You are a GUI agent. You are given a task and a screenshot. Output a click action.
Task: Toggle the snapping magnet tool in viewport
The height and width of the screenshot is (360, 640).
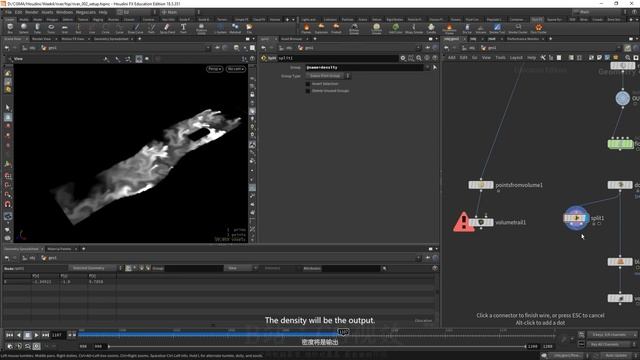(8, 204)
